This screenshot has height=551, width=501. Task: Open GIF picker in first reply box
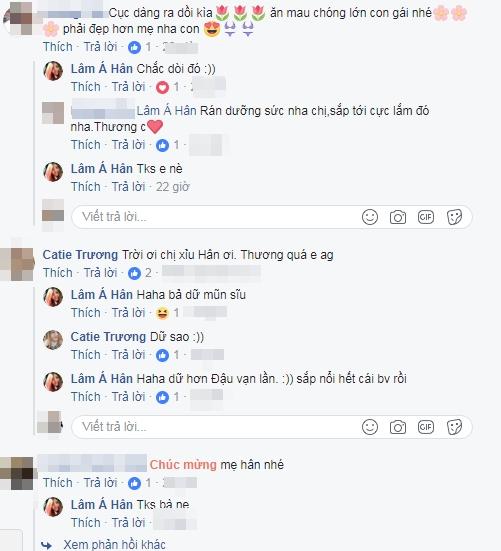click(x=426, y=217)
